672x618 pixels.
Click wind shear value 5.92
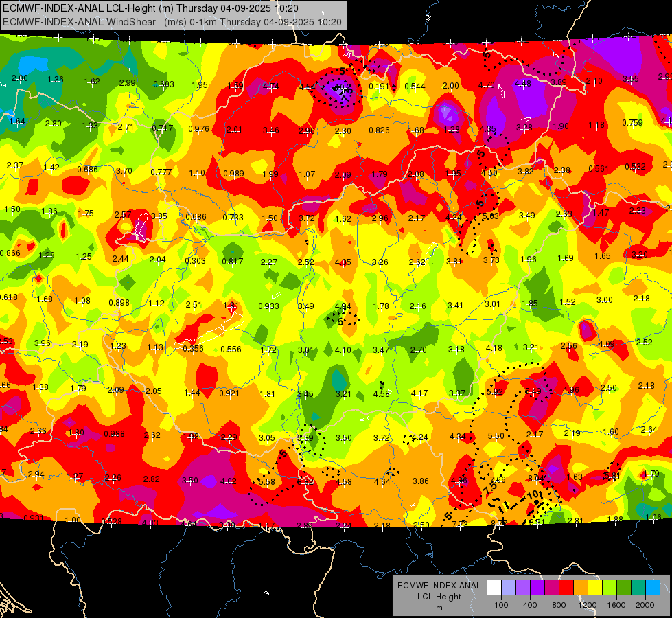pyautogui.click(x=495, y=391)
